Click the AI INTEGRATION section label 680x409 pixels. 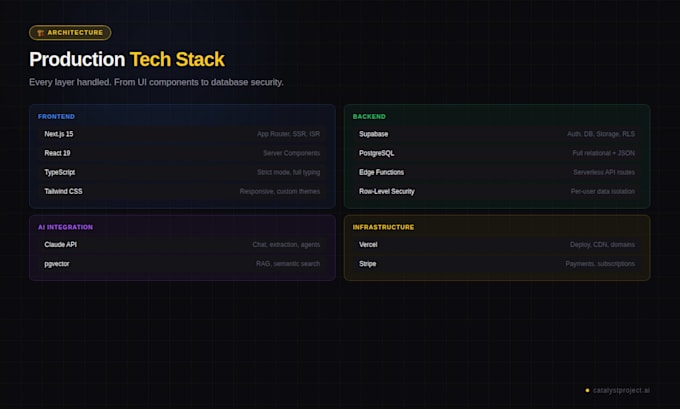pyautogui.click(x=65, y=227)
